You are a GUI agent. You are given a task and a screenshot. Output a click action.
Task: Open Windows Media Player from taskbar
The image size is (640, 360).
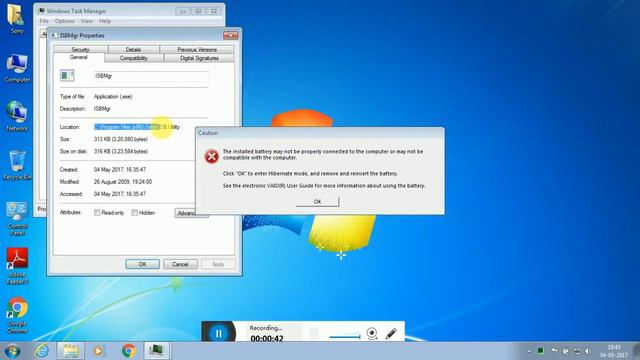tap(98, 351)
